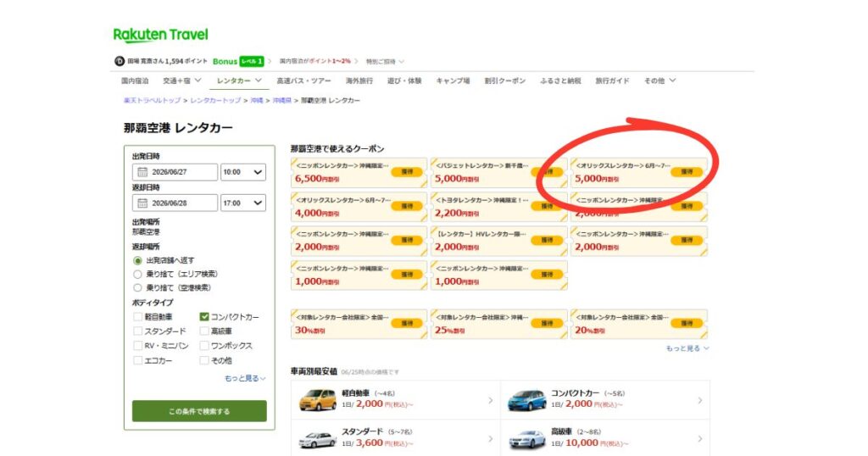868x456 pixels.
Task: Open the キャンプ場 tab
Action: coord(453,81)
